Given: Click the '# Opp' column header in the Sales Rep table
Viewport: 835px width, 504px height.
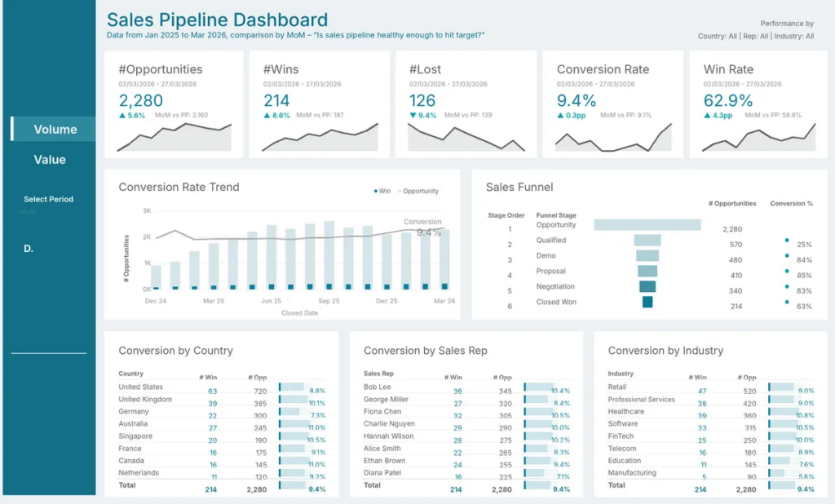Looking at the screenshot, I should pyautogui.click(x=502, y=378).
